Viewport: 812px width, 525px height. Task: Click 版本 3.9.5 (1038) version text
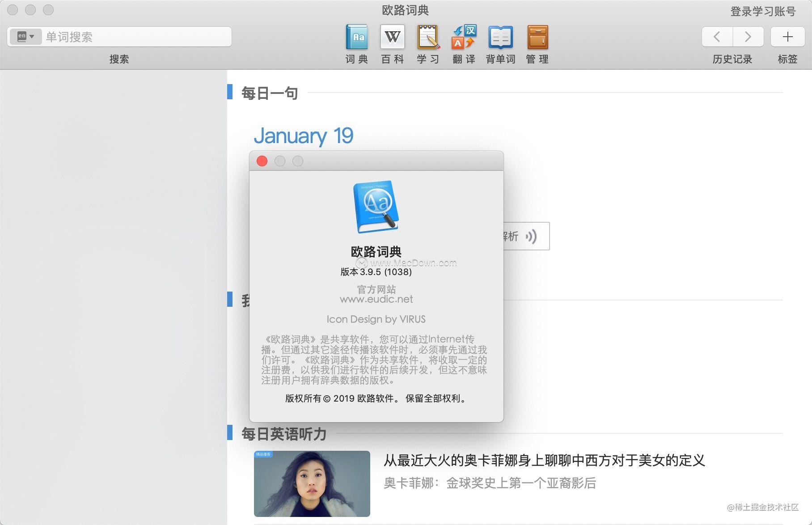(376, 272)
